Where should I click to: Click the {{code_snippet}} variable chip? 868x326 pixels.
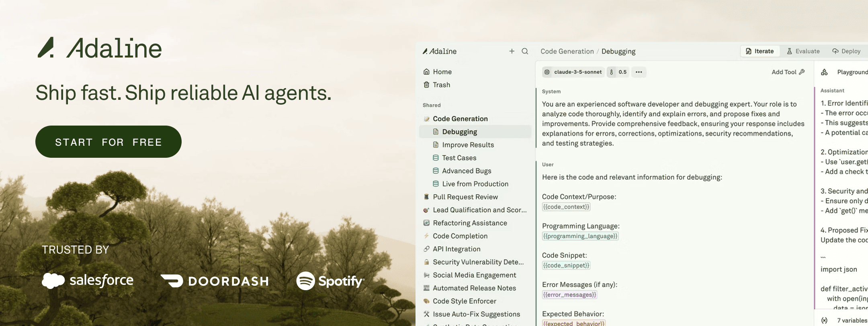click(x=566, y=265)
